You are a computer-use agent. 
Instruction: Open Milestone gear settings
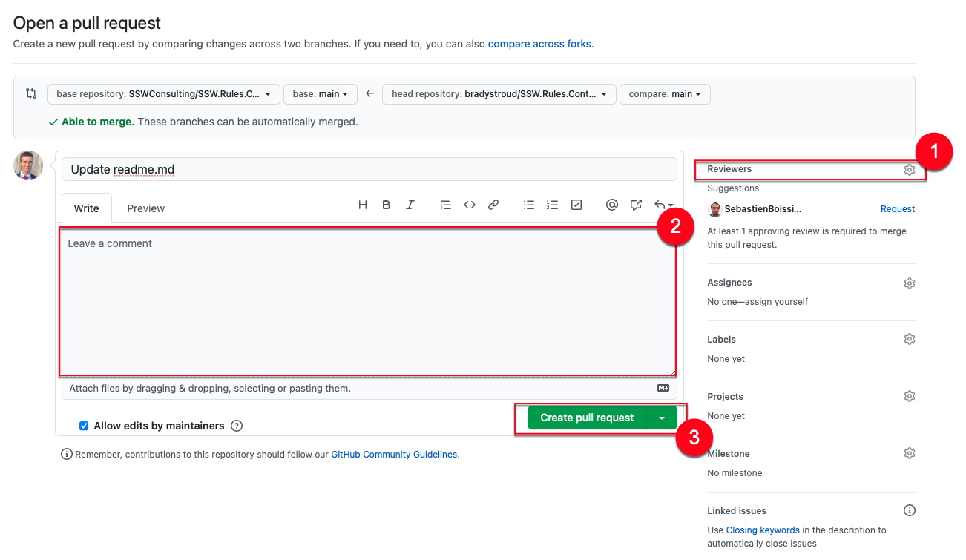(x=910, y=453)
